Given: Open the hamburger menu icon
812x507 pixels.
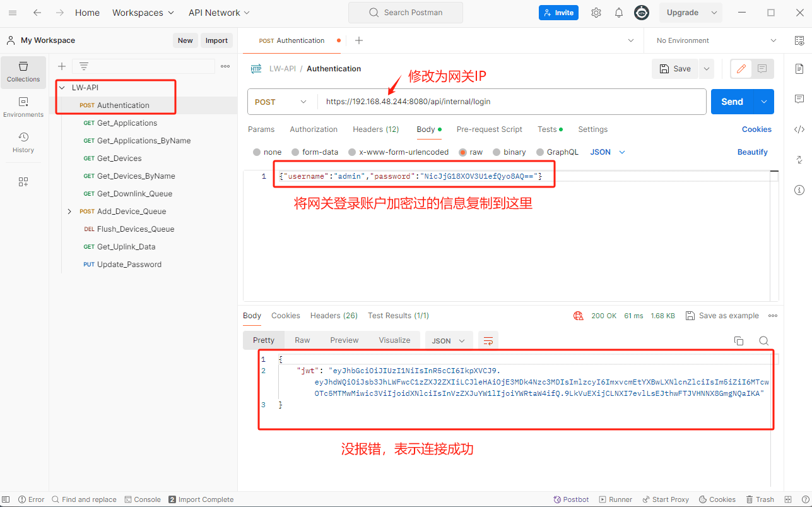Looking at the screenshot, I should pos(13,13).
